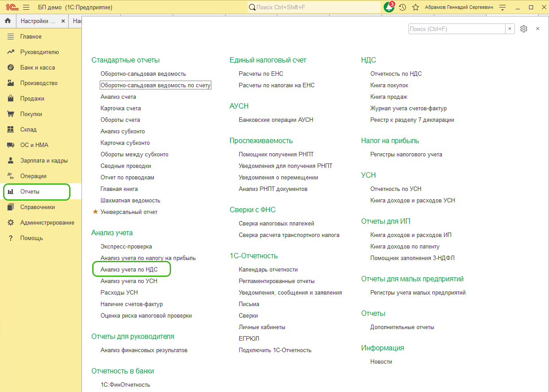Open favorites star icon in title bar
This screenshot has width=549, height=392.
click(x=415, y=8)
